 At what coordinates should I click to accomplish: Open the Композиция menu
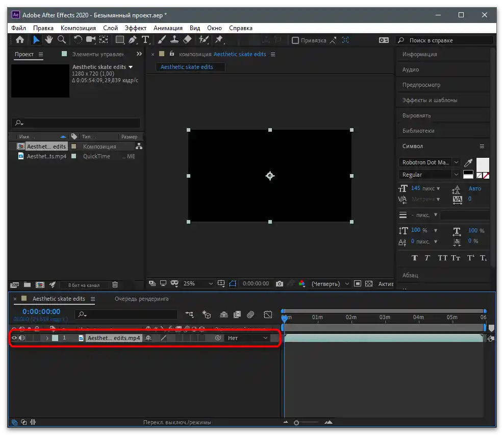[x=78, y=28]
